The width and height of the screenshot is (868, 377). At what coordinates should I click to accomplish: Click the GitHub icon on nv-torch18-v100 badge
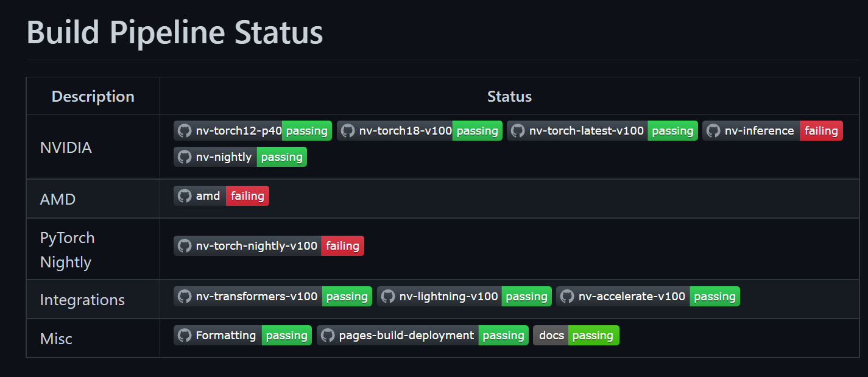point(347,131)
